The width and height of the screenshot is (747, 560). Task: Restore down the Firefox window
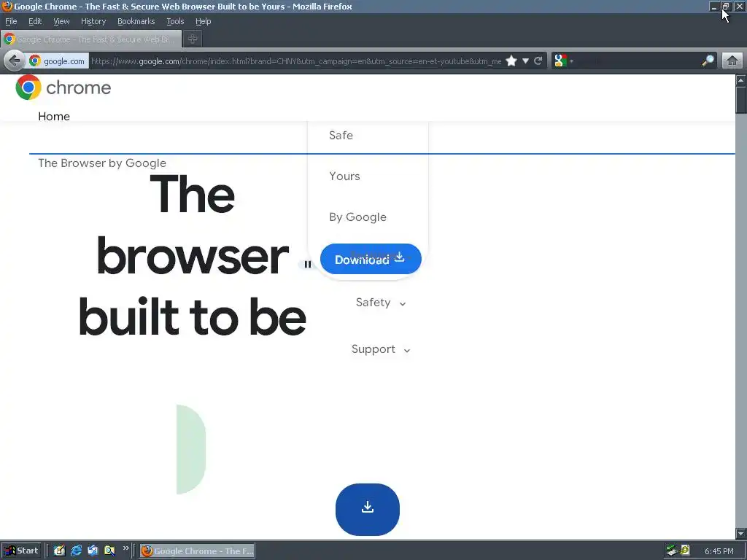(x=726, y=7)
